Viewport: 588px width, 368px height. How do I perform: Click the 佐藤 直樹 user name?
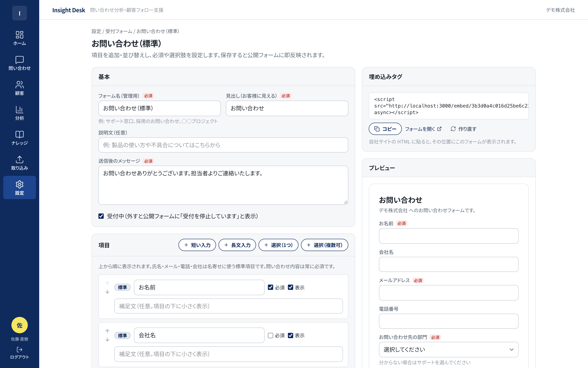tap(19, 339)
